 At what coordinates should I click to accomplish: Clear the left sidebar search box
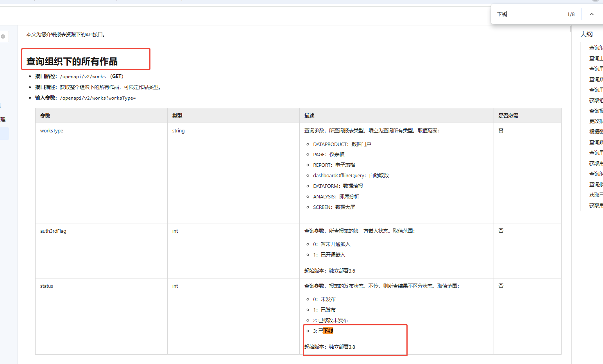pyautogui.click(x=3, y=36)
